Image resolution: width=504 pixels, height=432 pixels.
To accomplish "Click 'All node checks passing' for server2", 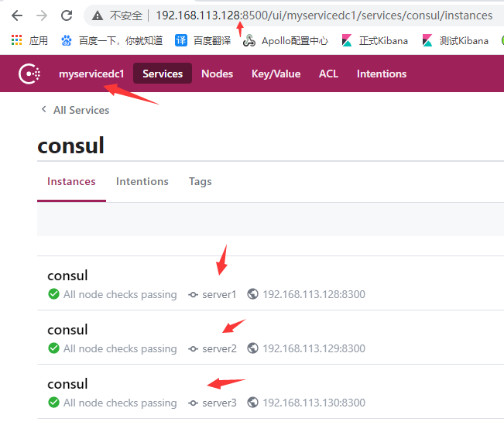I will [x=120, y=348].
